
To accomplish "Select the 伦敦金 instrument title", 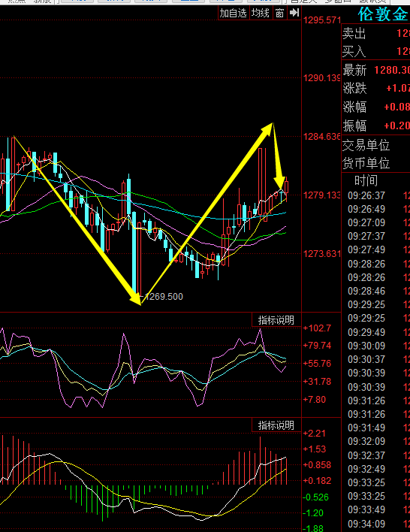I will pyautogui.click(x=383, y=14).
